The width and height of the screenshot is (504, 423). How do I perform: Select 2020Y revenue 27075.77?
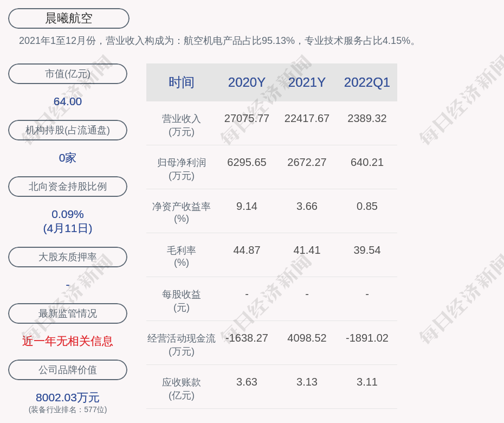(247, 118)
